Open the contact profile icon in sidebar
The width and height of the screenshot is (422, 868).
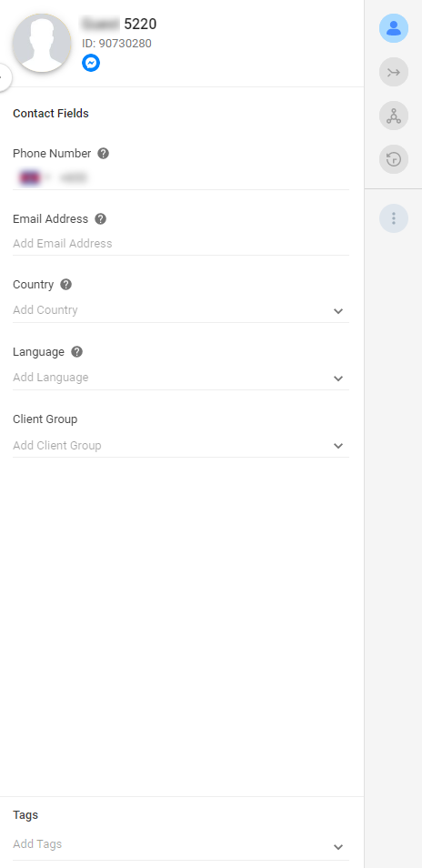tap(393, 28)
